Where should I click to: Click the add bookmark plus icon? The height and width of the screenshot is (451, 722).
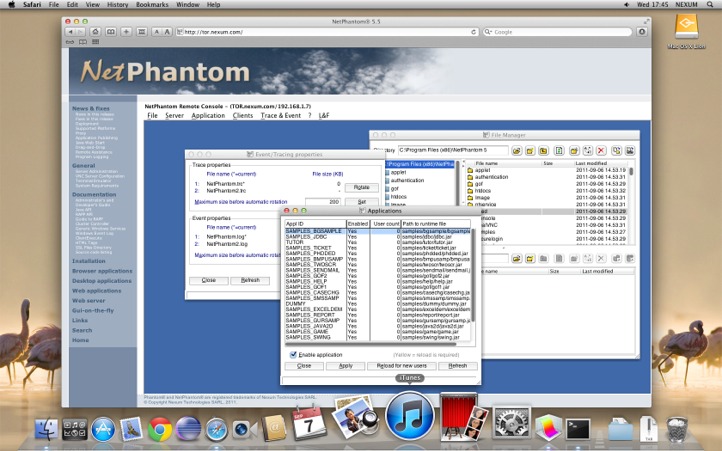[126, 32]
